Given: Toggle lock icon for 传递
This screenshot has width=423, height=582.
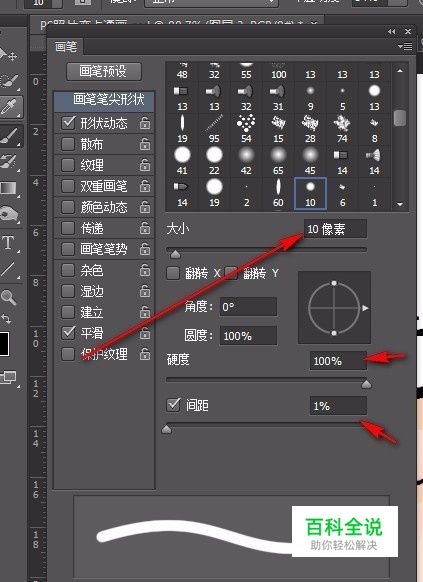Looking at the screenshot, I should [145, 228].
